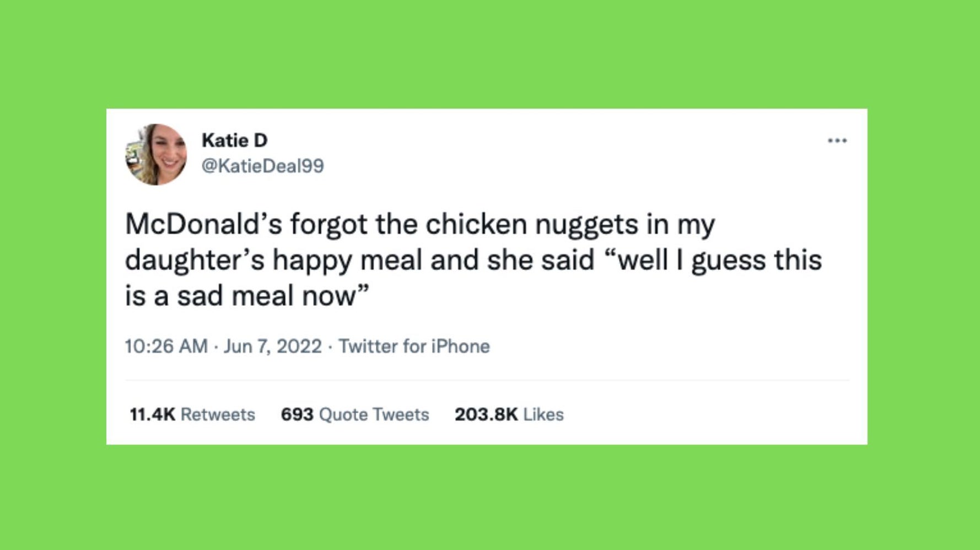
Task: Open the 203.8K Likes list
Action: 509,414
